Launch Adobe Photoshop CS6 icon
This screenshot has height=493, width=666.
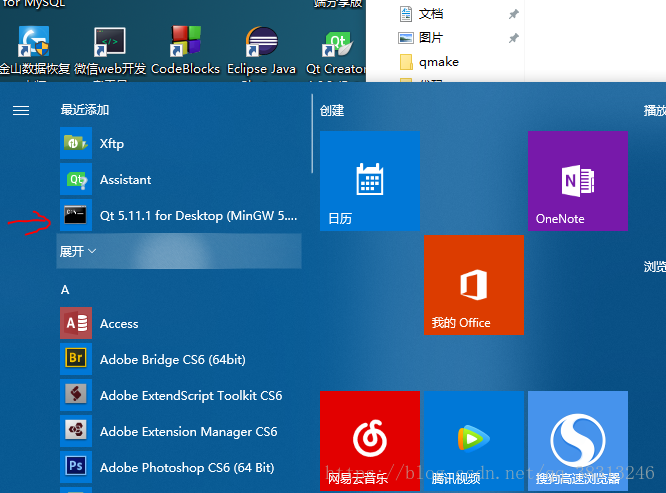pyautogui.click(x=76, y=467)
